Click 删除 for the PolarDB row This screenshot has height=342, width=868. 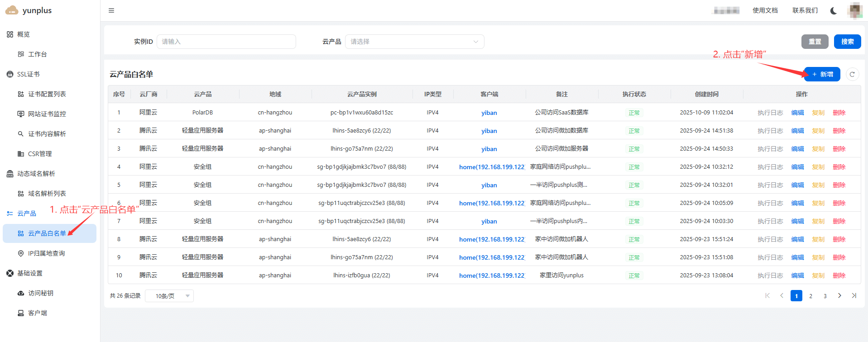point(839,113)
